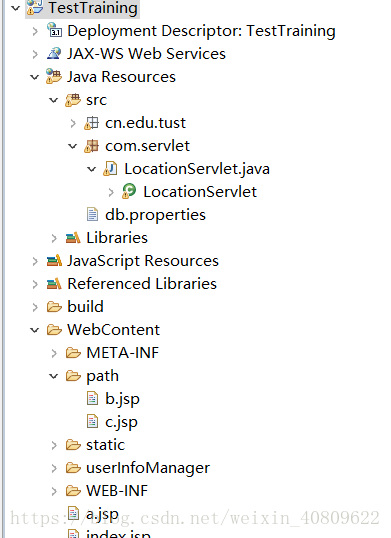Image resolution: width=391 pixels, height=538 pixels.
Task: Click the Java Resources icon
Action: [54, 76]
